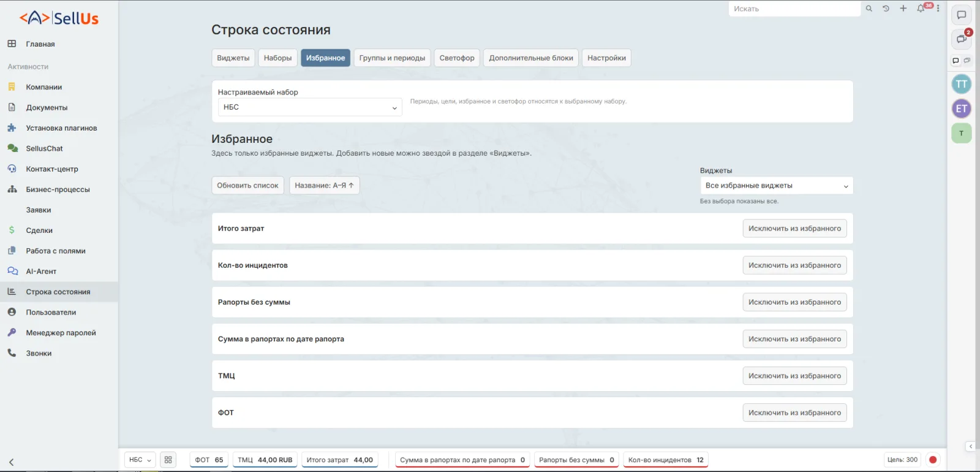Collapse the left sidebar with the arrow
This screenshot has width=980, height=472.
pyautogui.click(x=11, y=462)
